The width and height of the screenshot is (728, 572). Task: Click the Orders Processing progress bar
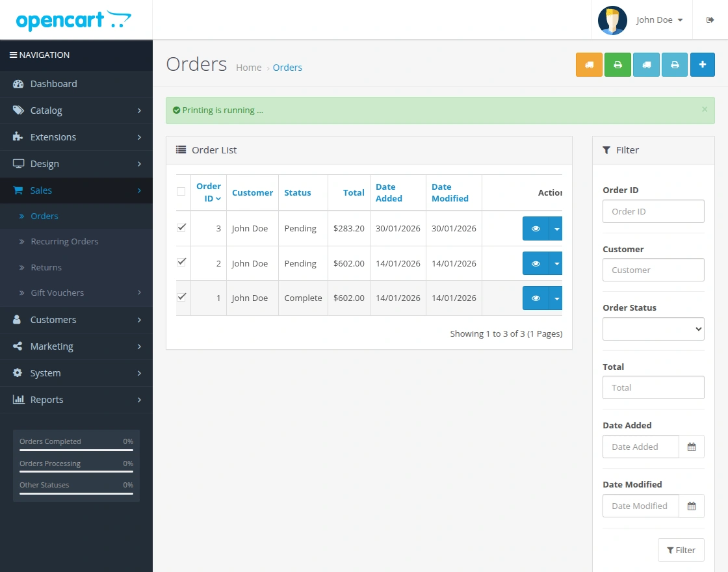76,472
